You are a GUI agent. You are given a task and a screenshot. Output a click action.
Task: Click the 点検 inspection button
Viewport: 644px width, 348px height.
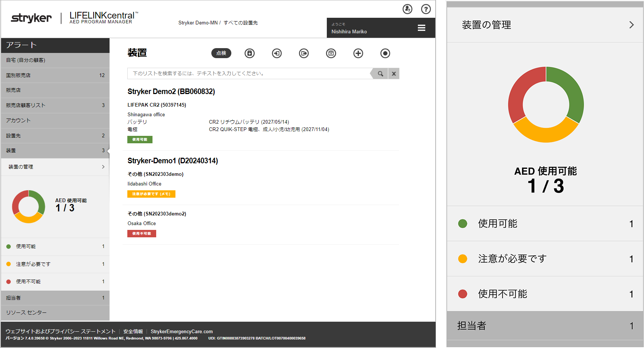[x=221, y=53]
